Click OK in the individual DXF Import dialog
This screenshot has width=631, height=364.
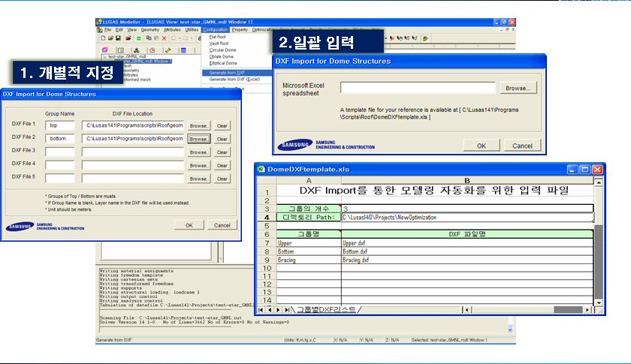click(x=189, y=225)
